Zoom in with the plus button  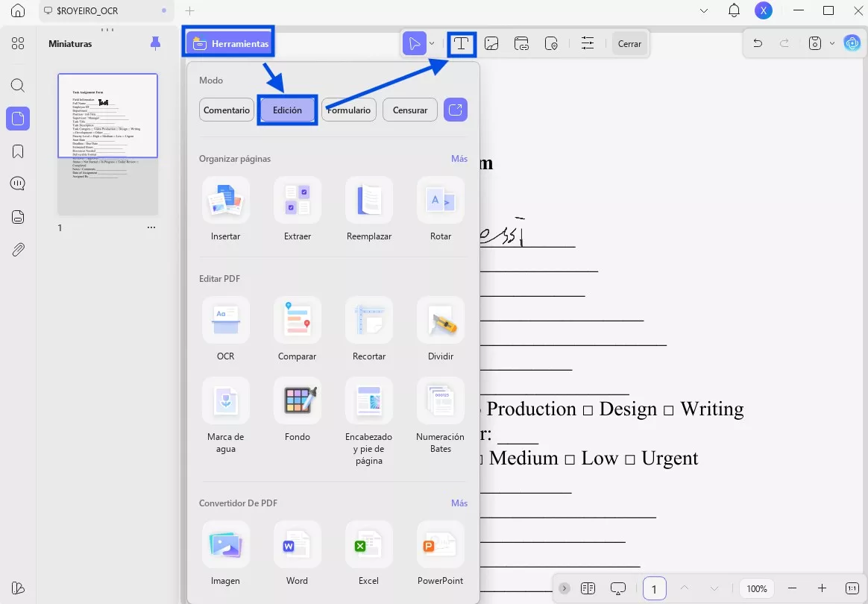(x=822, y=588)
